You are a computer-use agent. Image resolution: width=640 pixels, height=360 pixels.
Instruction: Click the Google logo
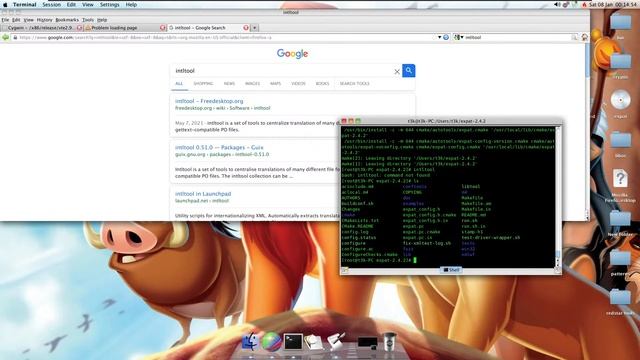292,53
